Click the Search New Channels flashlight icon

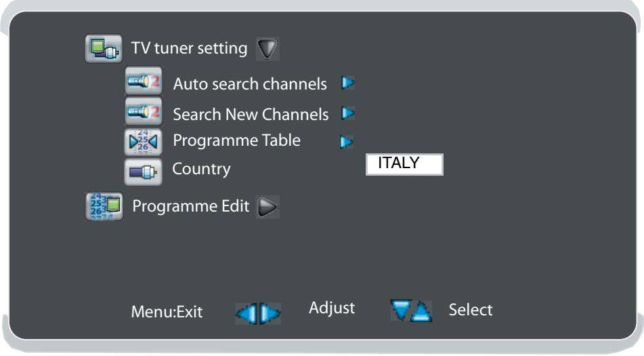pyautogui.click(x=144, y=111)
